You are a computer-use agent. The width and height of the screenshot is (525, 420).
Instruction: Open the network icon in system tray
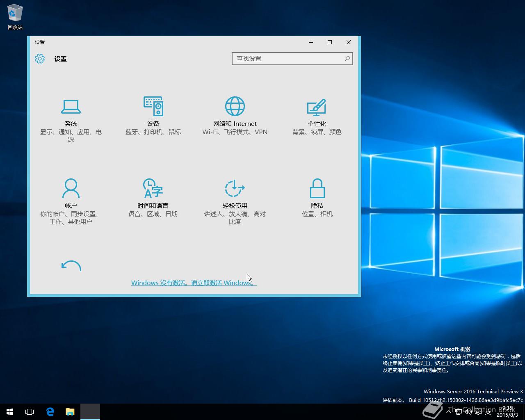coord(458,412)
